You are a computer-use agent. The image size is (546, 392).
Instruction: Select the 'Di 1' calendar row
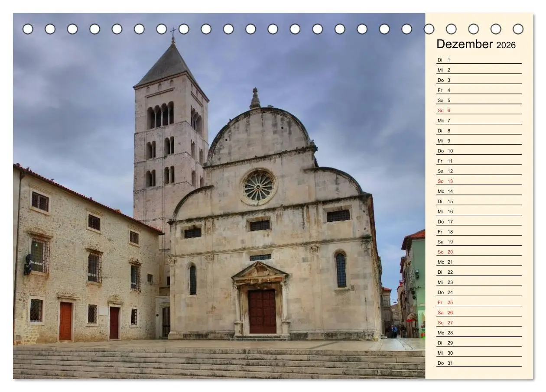[x=479, y=60]
